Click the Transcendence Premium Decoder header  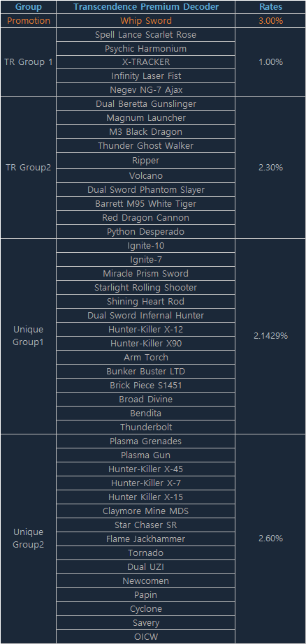(x=146, y=7)
